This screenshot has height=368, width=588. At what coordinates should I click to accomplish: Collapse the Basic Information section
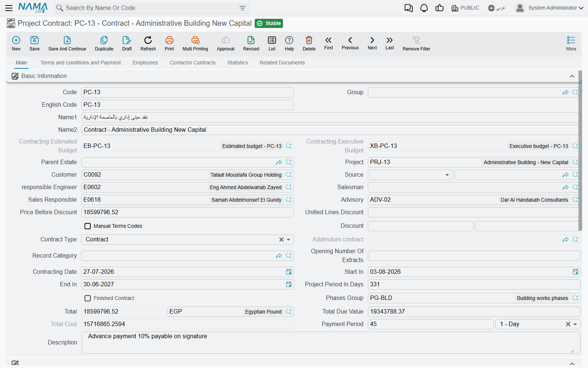click(x=572, y=76)
